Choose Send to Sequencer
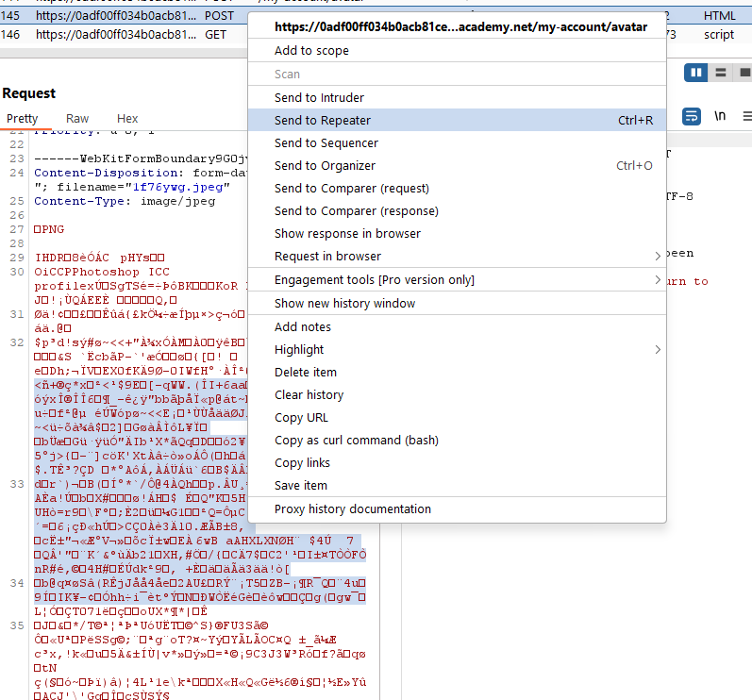Viewport: 752px width, 700px height. point(457,142)
